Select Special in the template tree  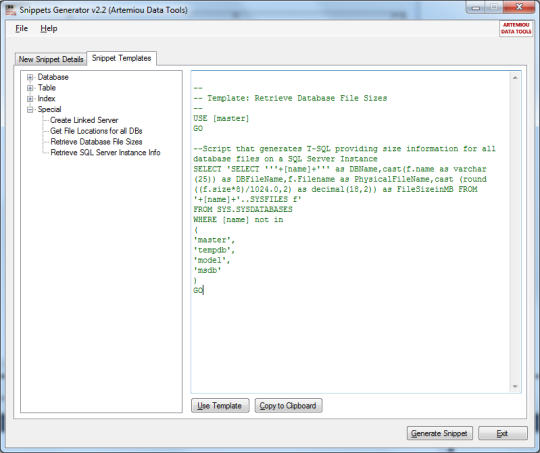pos(50,110)
